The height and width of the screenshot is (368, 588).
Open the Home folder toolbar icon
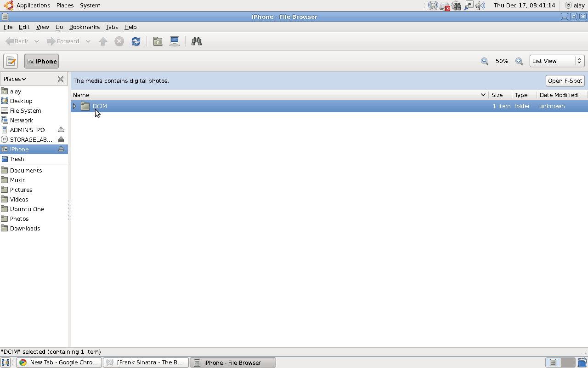tap(158, 41)
